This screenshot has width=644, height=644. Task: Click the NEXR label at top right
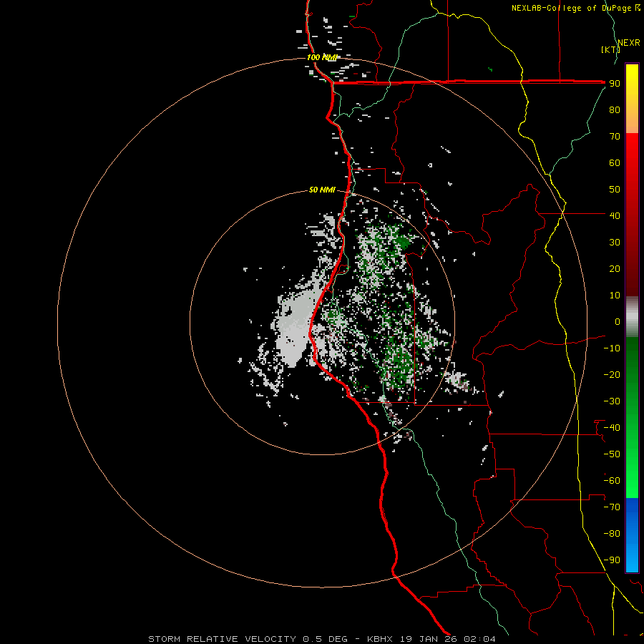[x=628, y=43]
